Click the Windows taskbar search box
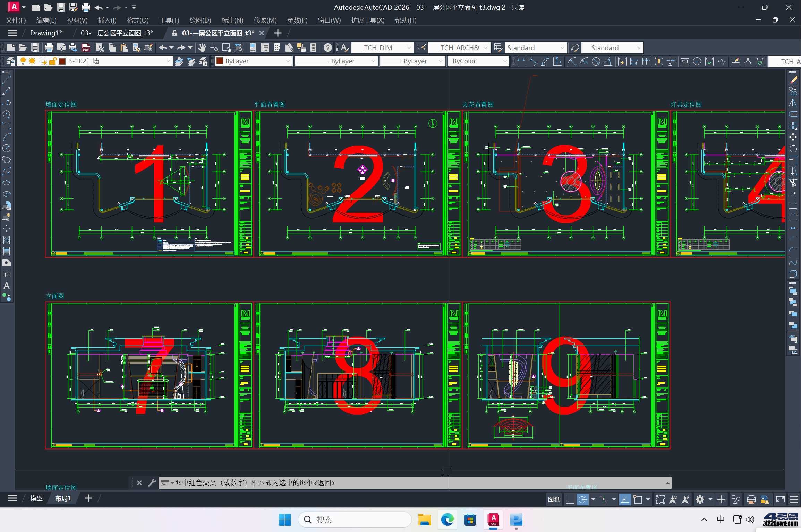Image resolution: width=801 pixels, height=532 pixels. 355,520
